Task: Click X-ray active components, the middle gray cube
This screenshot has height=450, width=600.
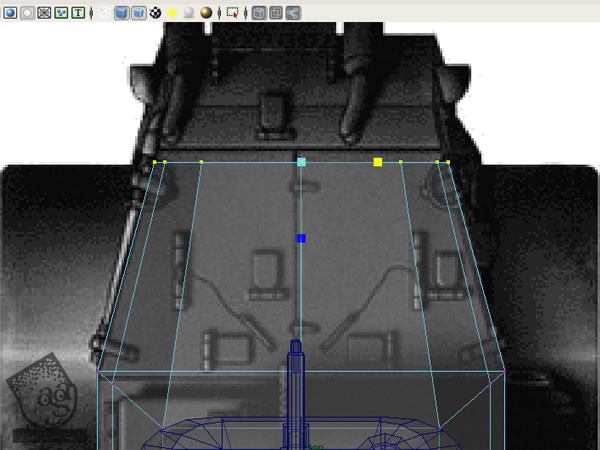Action: click(275, 12)
